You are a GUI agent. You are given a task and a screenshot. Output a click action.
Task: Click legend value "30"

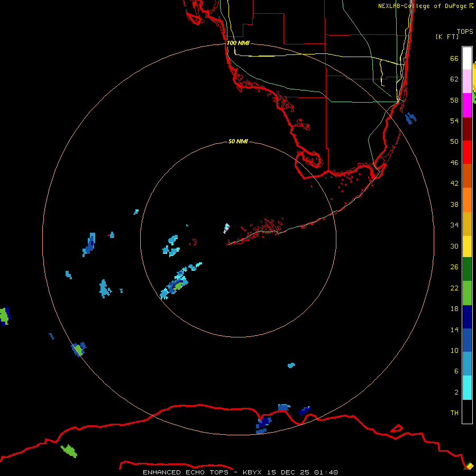click(x=454, y=246)
